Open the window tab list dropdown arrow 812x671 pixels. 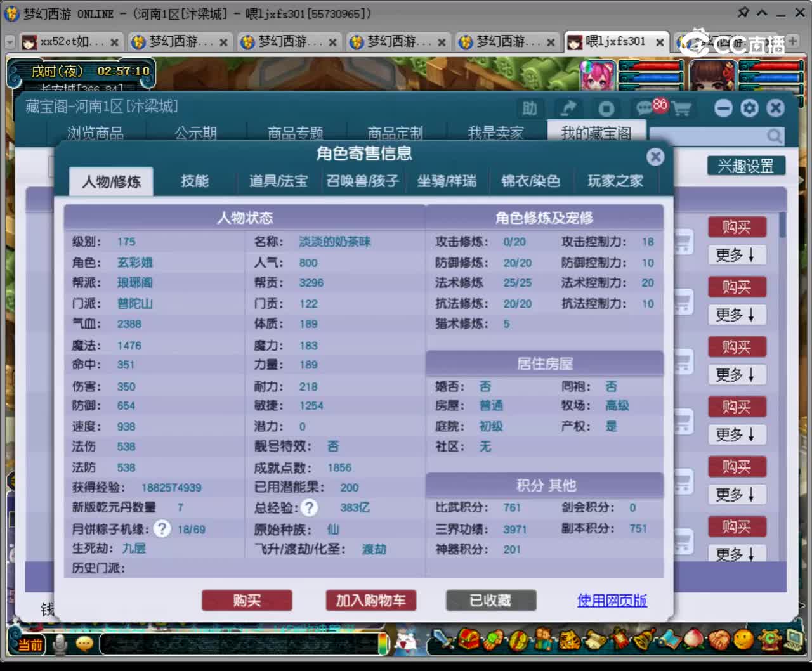click(10, 42)
